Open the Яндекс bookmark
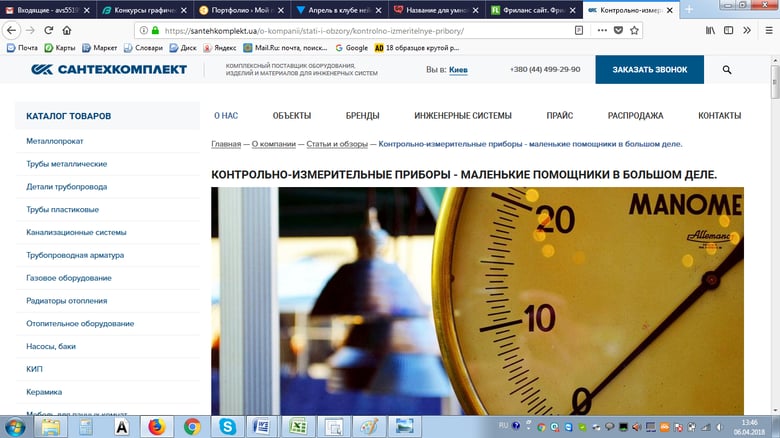 tap(219, 48)
